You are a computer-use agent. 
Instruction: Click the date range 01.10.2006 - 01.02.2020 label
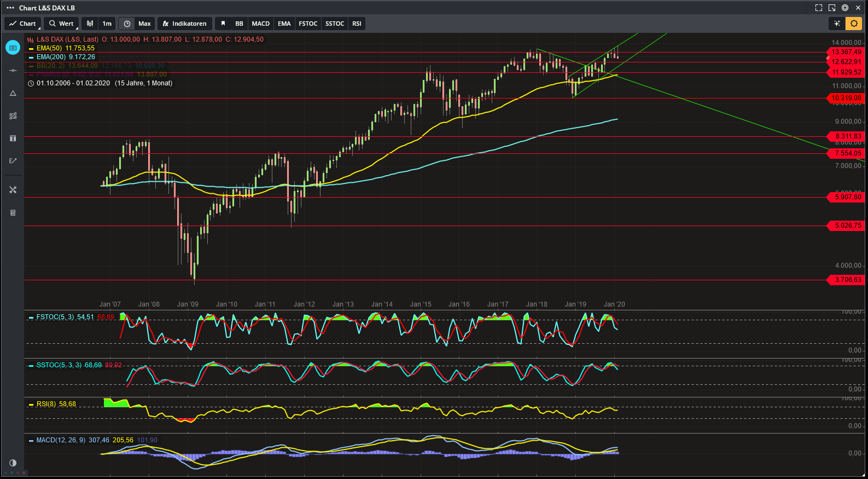tap(73, 83)
